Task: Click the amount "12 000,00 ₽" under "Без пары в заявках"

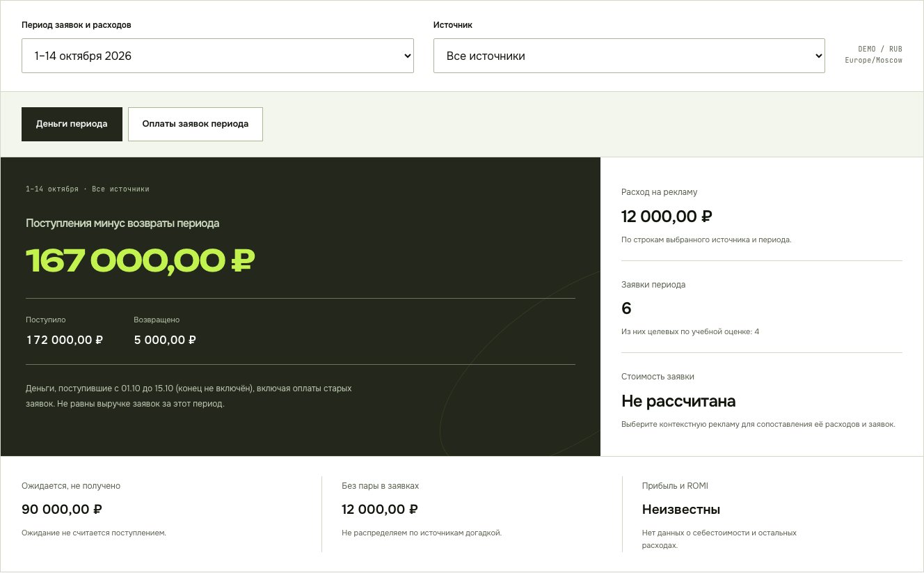Action: tap(380, 509)
